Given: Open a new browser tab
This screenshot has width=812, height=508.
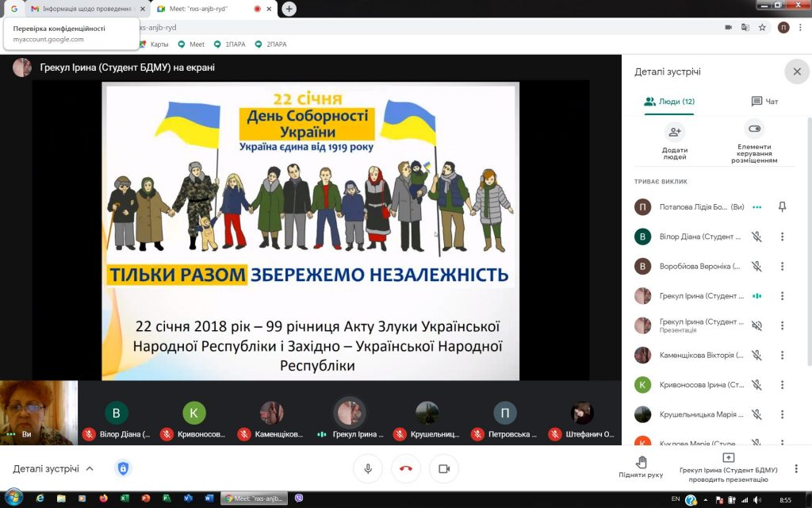Looking at the screenshot, I should pyautogui.click(x=289, y=9).
